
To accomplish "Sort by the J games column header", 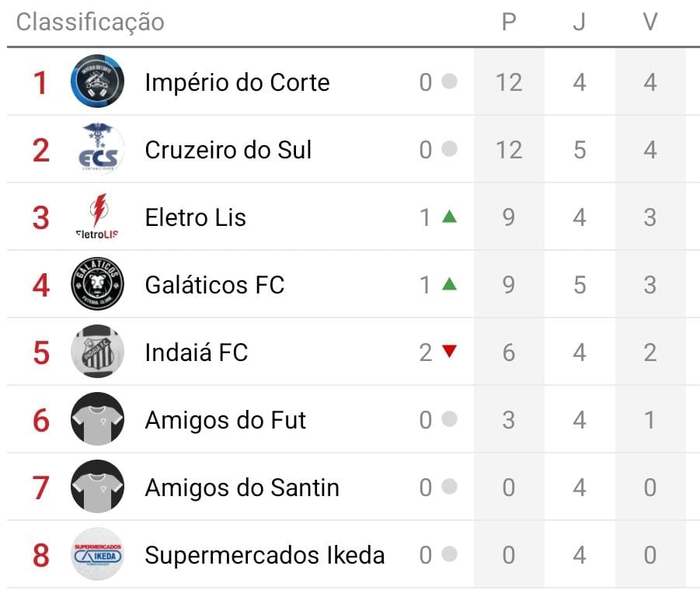I will [579, 22].
